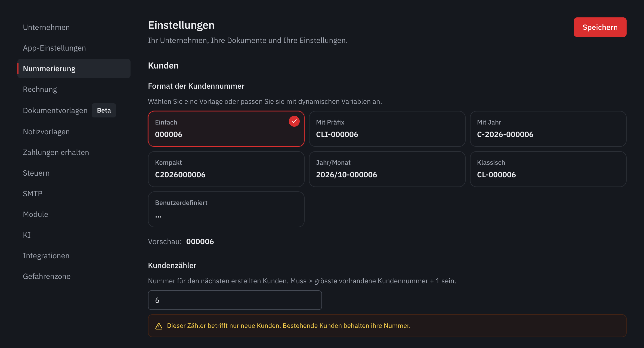This screenshot has height=348, width=644.
Task: Open Steuern settings
Action: tap(74, 173)
